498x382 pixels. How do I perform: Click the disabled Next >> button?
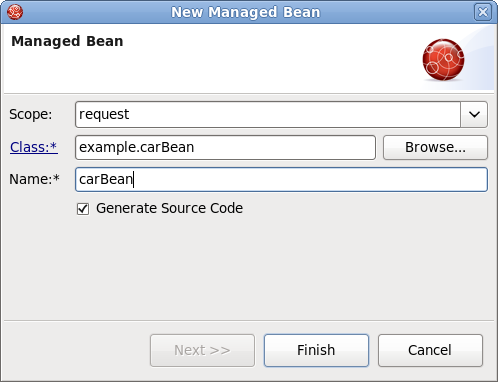coord(202,350)
